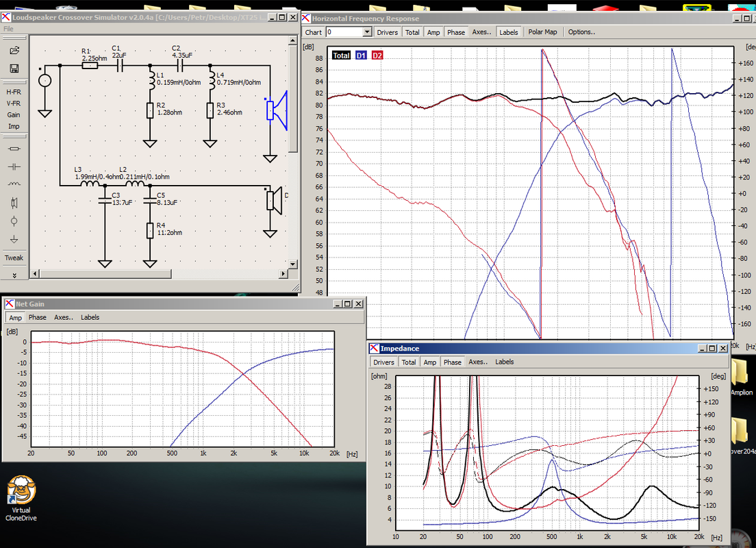Viewport: 756px width, 548px height.
Task: Open Polar Map in frequency response window
Action: coord(542,32)
